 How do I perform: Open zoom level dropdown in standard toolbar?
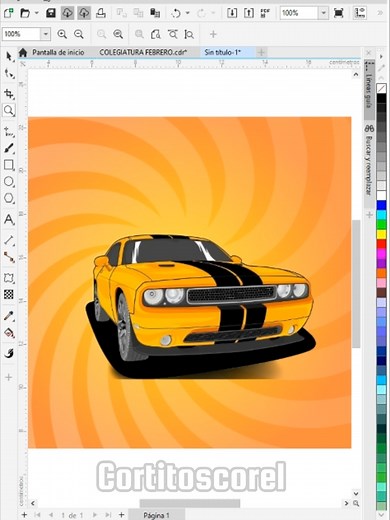(323, 13)
